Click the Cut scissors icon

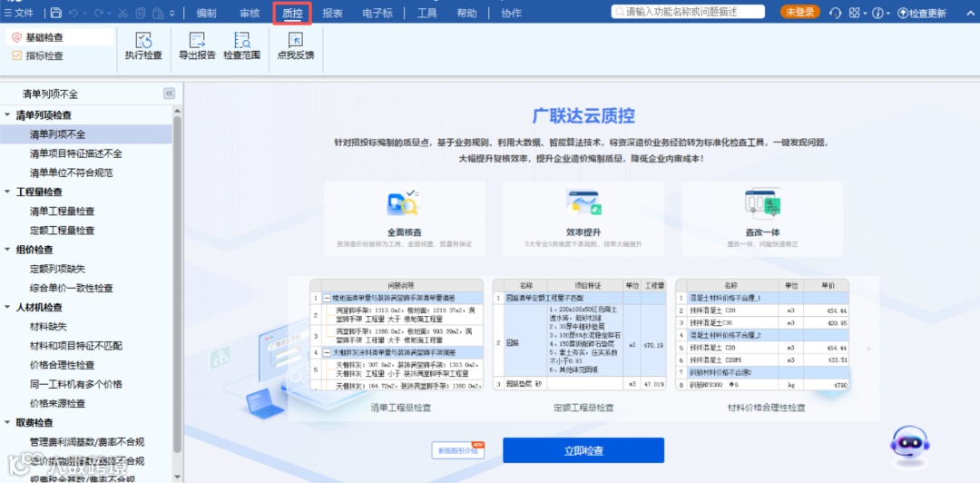(x=122, y=13)
